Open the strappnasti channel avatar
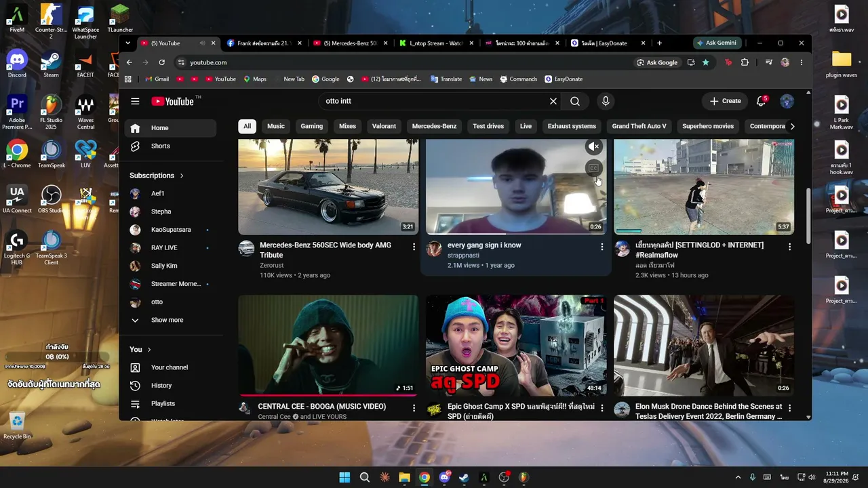This screenshot has height=488, width=868. coord(434,249)
